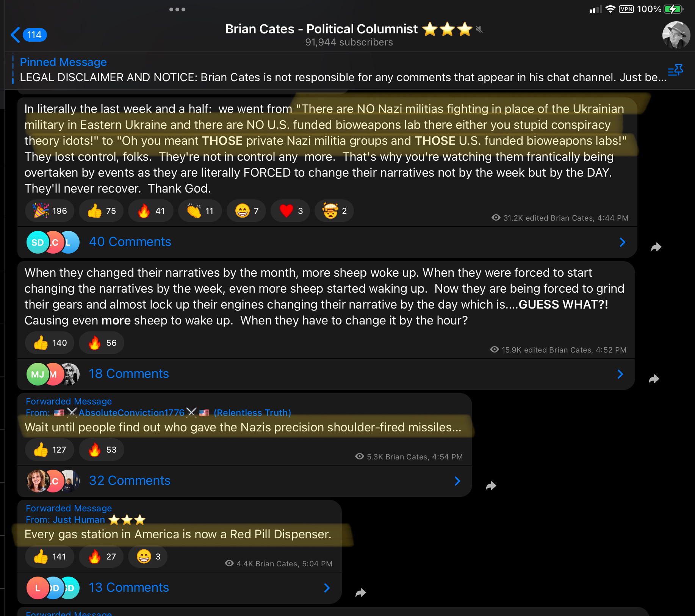Expand the 18 Comments thread chevron
Image resolution: width=695 pixels, height=616 pixels.
coord(620,374)
